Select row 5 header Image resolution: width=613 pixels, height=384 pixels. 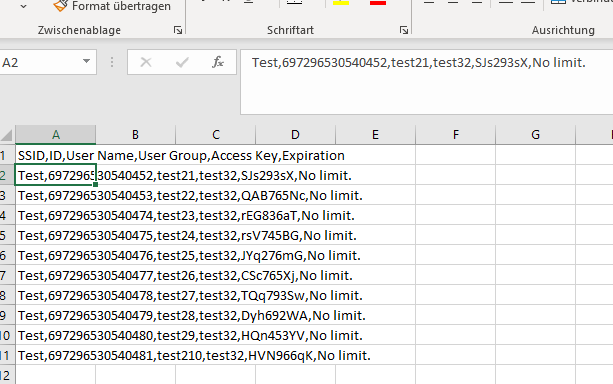[7, 235]
